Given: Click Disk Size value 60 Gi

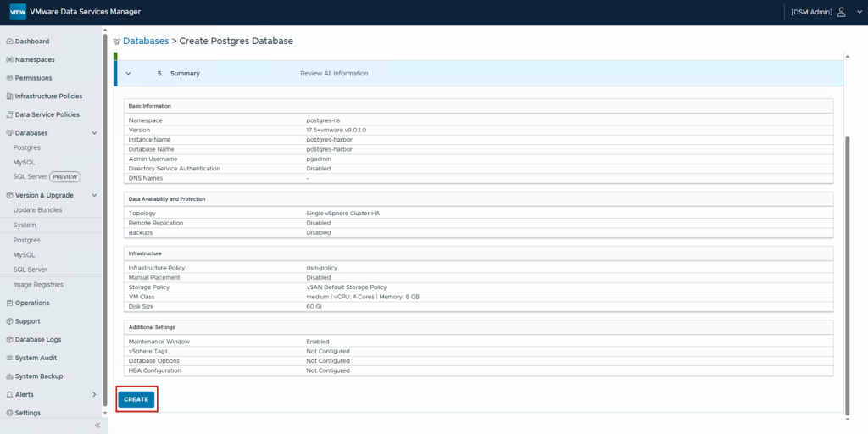Looking at the screenshot, I should [314, 307].
